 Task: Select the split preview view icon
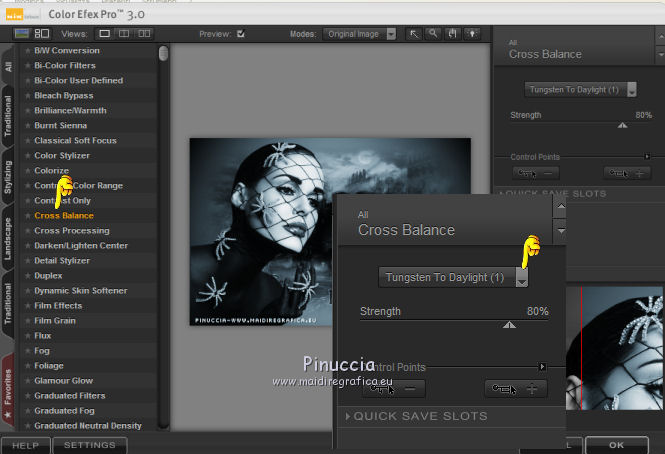coord(124,34)
